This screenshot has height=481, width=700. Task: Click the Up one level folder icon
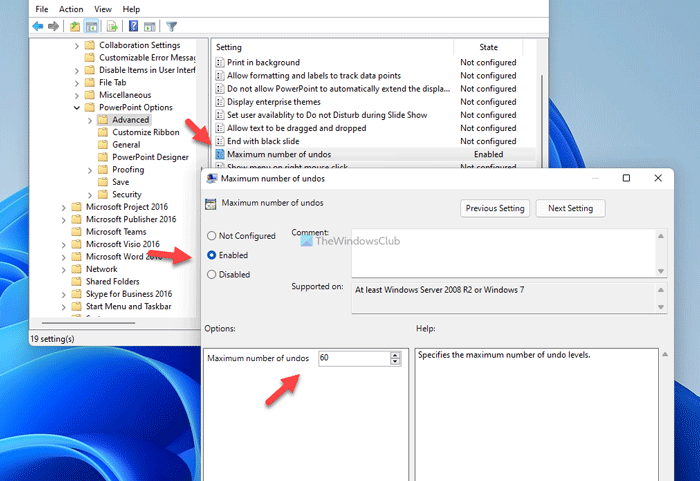point(75,27)
